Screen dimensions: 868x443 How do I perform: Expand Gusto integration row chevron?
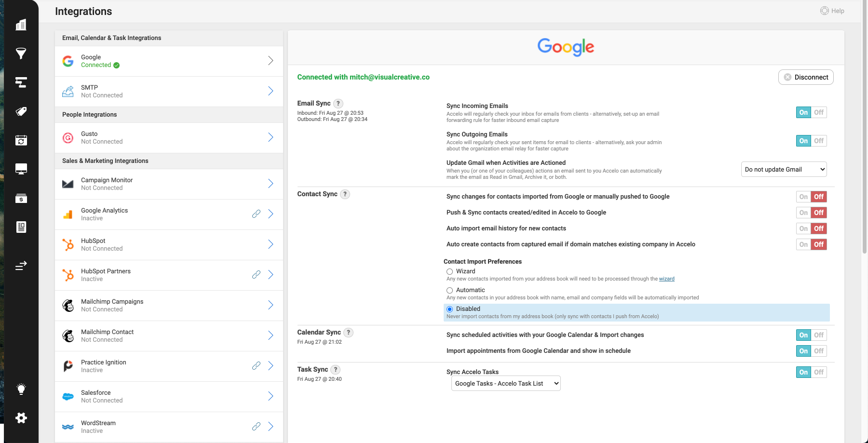(x=271, y=137)
